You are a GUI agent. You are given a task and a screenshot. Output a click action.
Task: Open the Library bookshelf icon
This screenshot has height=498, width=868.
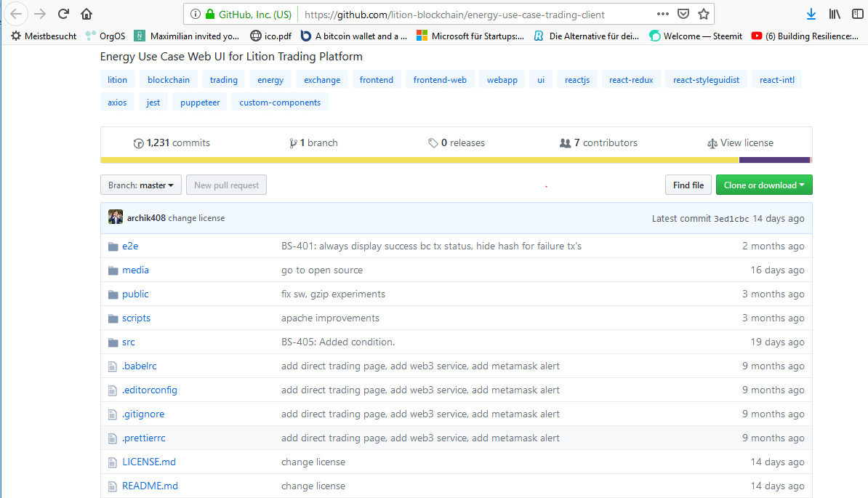pyautogui.click(x=835, y=15)
